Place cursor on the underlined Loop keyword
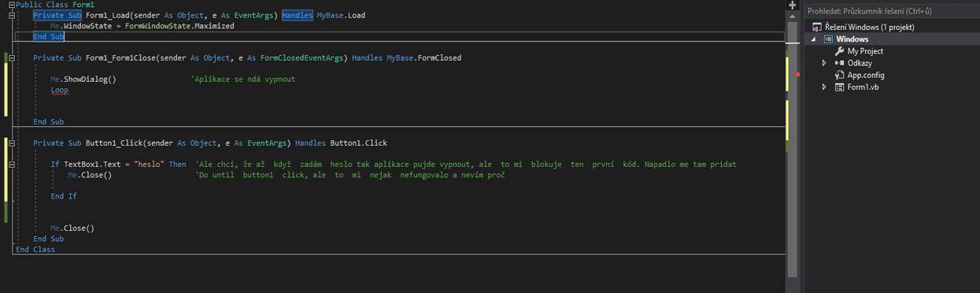Viewport: 980px width, 293px height. [x=60, y=90]
